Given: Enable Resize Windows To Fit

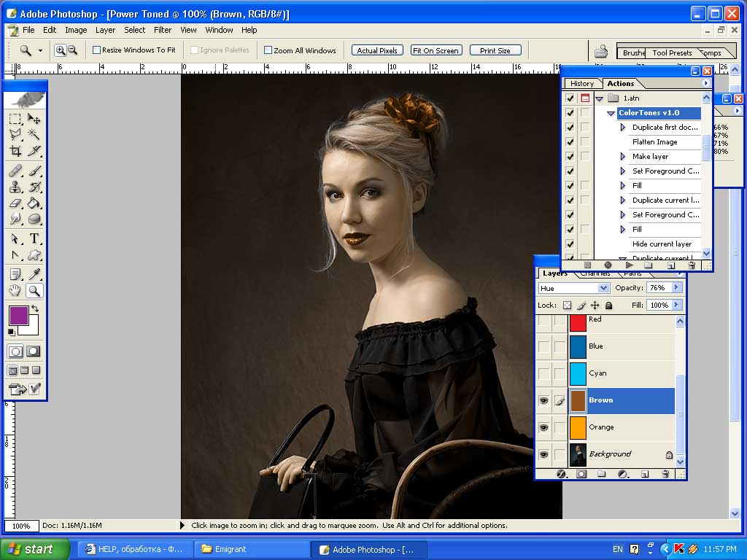Looking at the screenshot, I should pyautogui.click(x=97, y=50).
